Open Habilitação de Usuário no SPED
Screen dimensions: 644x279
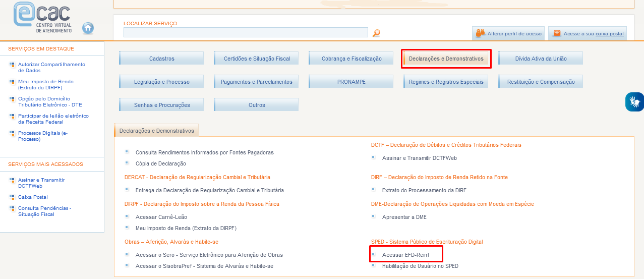click(x=420, y=266)
